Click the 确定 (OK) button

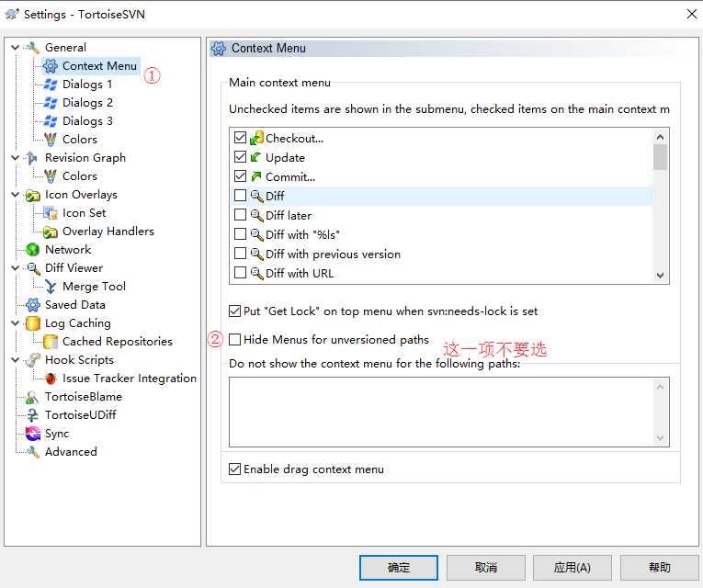tap(399, 568)
